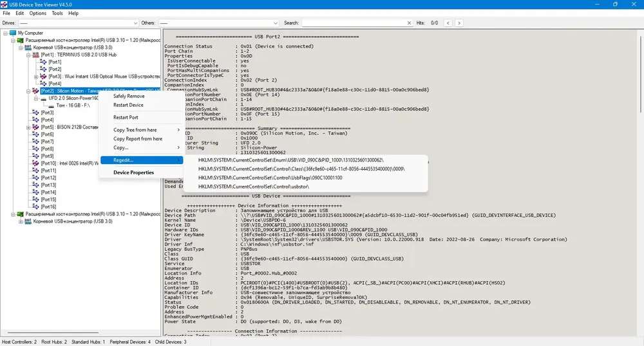The height and width of the screenshot is (346, 644).
Task: Click the USB icon beside [Port16]
Action: 35,206
